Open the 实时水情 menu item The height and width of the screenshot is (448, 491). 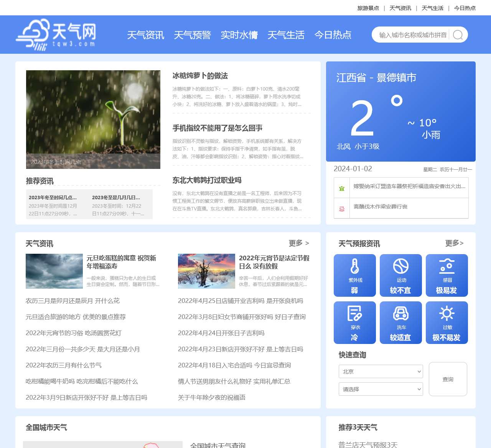[240, 35]
